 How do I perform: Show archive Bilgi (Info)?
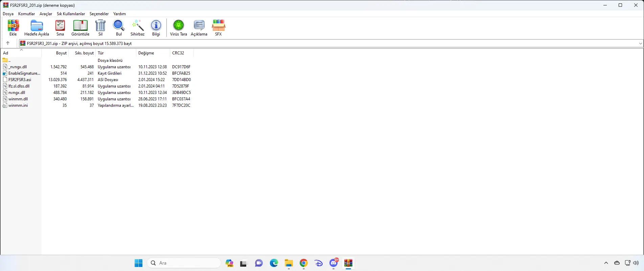(156, 28)
